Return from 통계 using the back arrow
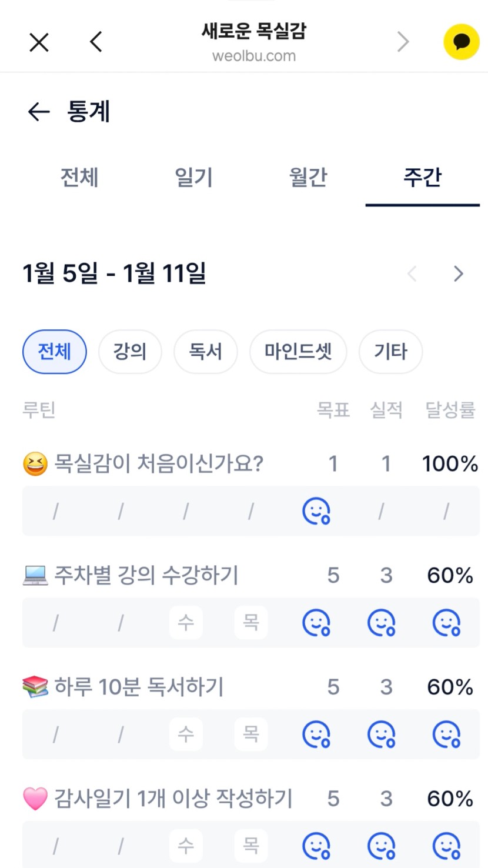 (39, 112)
